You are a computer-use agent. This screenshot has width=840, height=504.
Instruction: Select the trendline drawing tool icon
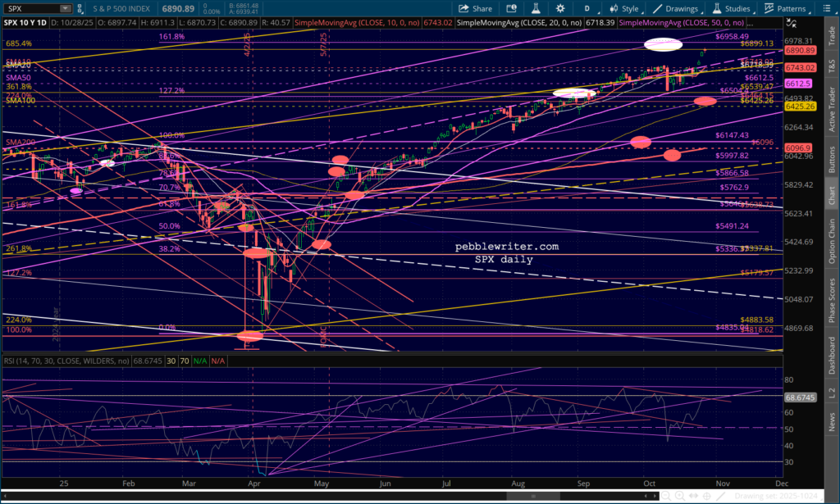tap(720, 496)
